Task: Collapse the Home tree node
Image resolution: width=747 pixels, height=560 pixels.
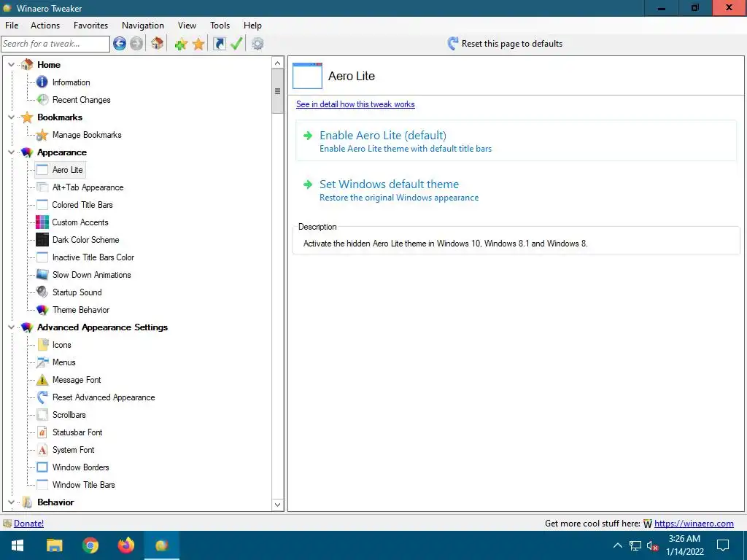Action: pyautogui.click(x=11, y=64)
